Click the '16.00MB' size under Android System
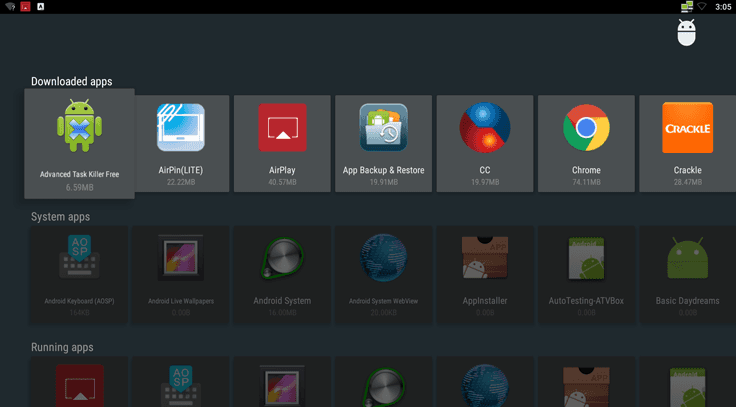 (282, 313)
